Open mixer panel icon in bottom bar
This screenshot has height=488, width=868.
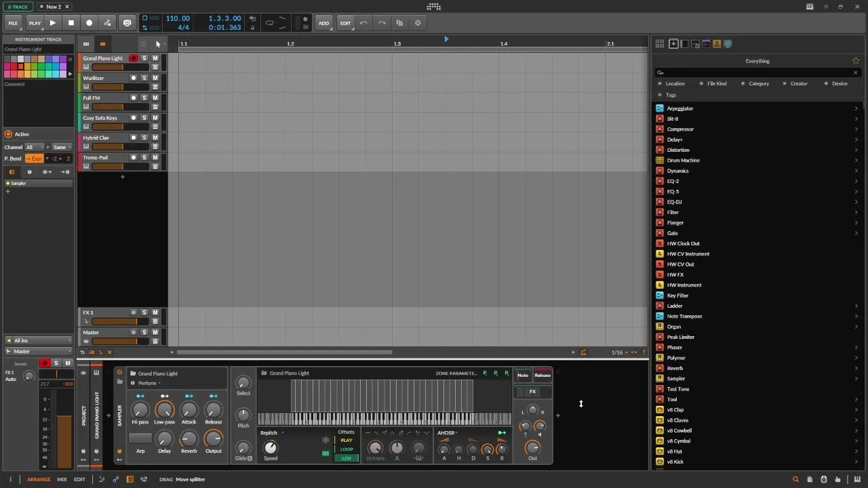144,479
